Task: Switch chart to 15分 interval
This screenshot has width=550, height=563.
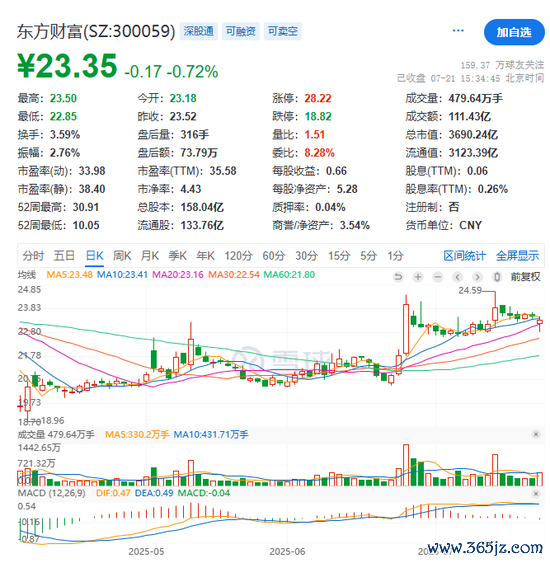Action: click(339, 256)
